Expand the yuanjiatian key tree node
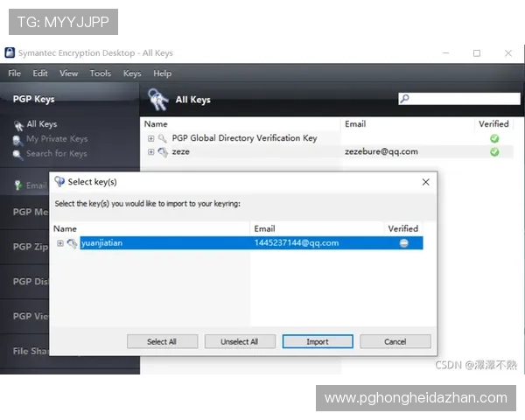 60,242
